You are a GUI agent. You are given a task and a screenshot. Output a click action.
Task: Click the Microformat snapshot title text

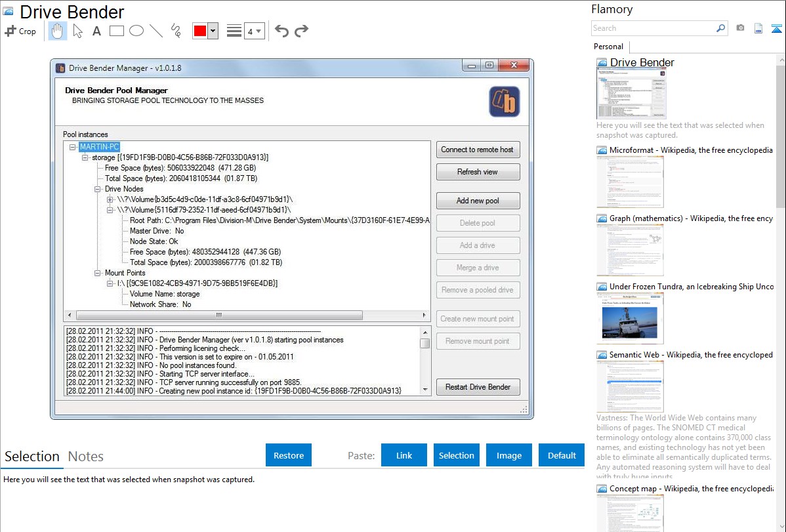coord(692,150)
